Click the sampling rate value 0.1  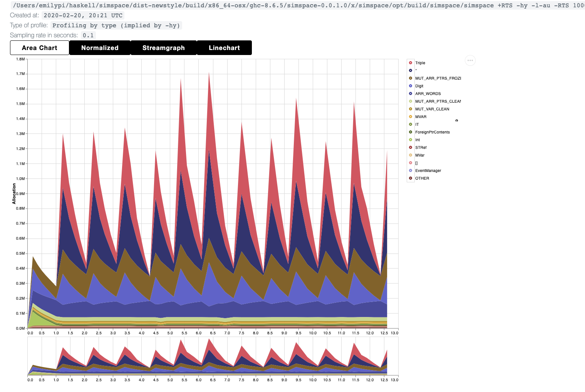[x=88, y=35]
